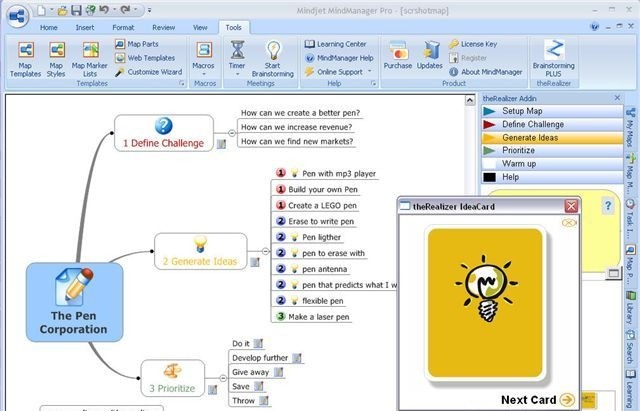
Task: Click Warm up in theRealizer Addin
Action: [x=552, y=164]
